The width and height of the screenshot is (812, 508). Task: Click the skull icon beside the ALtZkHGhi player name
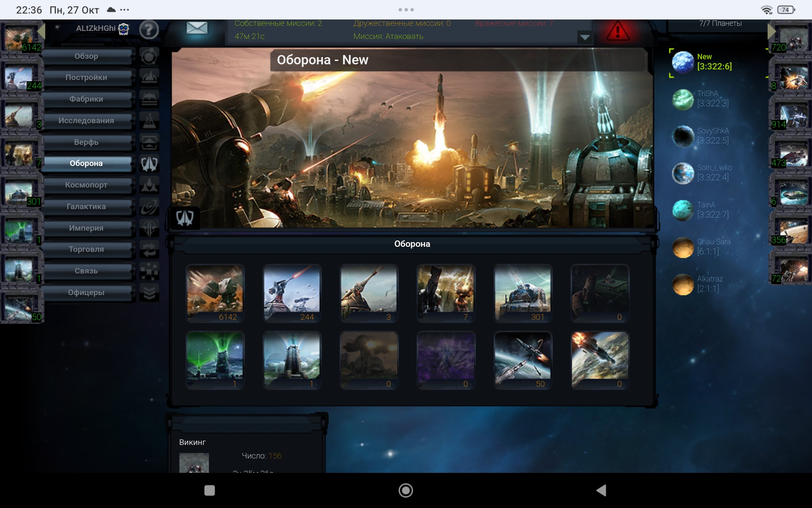(x=123, y=29)
